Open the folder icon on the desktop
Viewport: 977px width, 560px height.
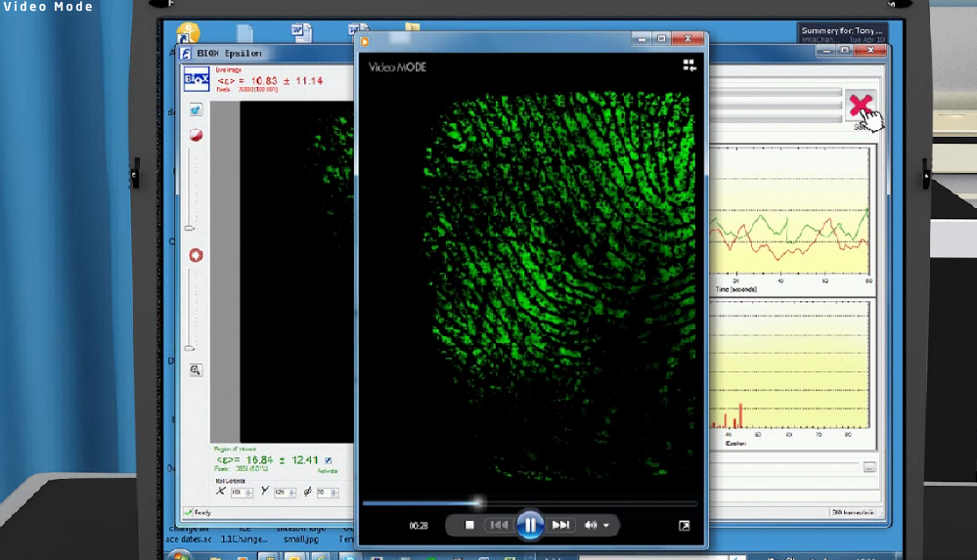pos(413,26)
